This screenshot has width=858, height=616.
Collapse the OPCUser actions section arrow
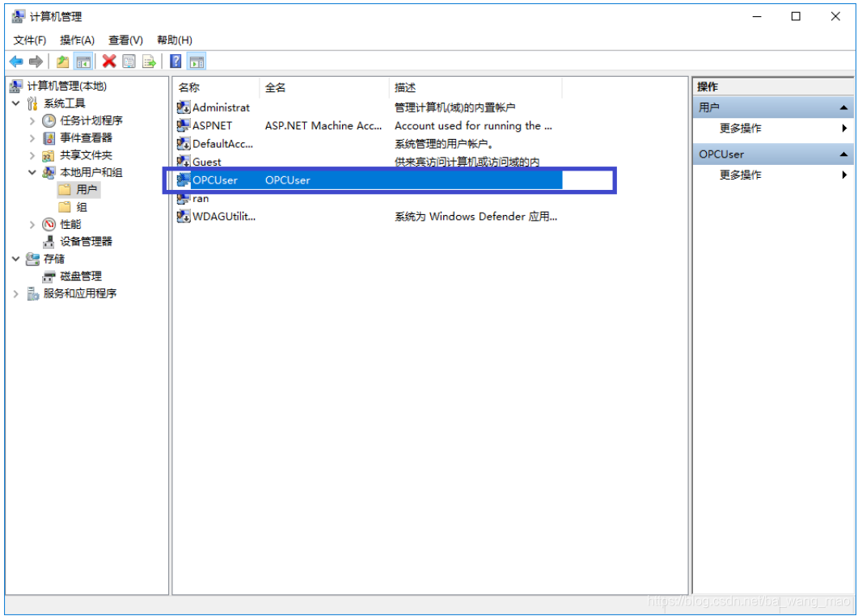843,154
